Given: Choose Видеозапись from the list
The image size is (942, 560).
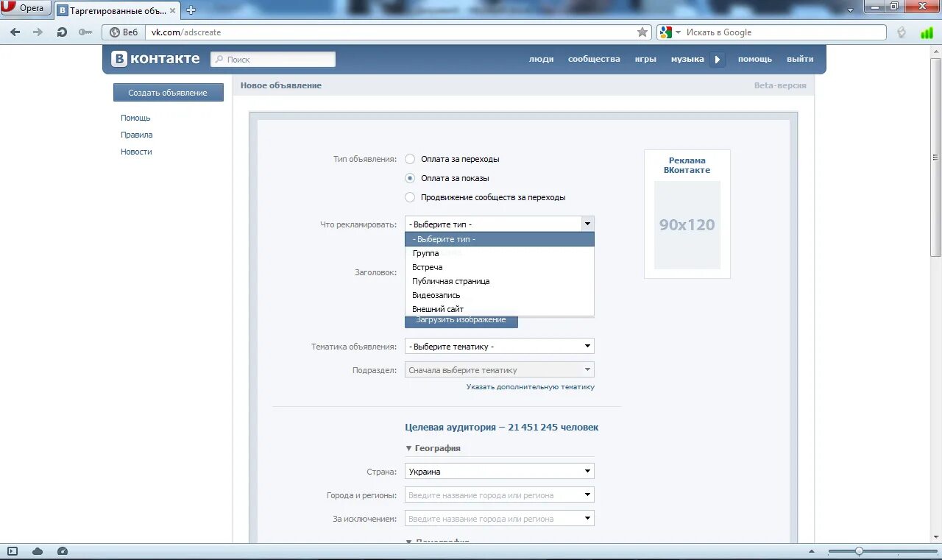Looking at the screenshot, I should coord(499,295).
